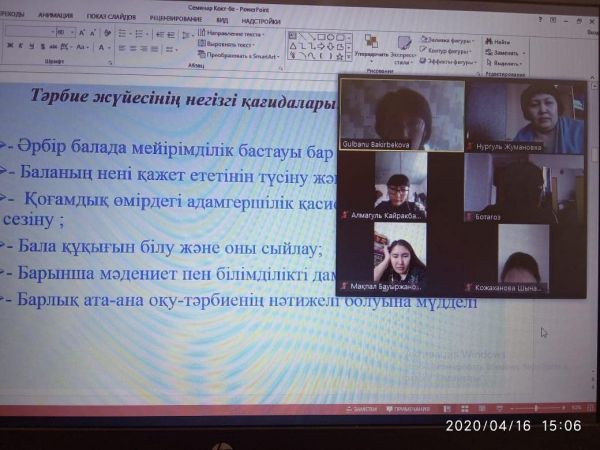Open the character spacing (AV) menu
Image resolution: width=600 pixels, height=450 pixels.
click(65, 47)
